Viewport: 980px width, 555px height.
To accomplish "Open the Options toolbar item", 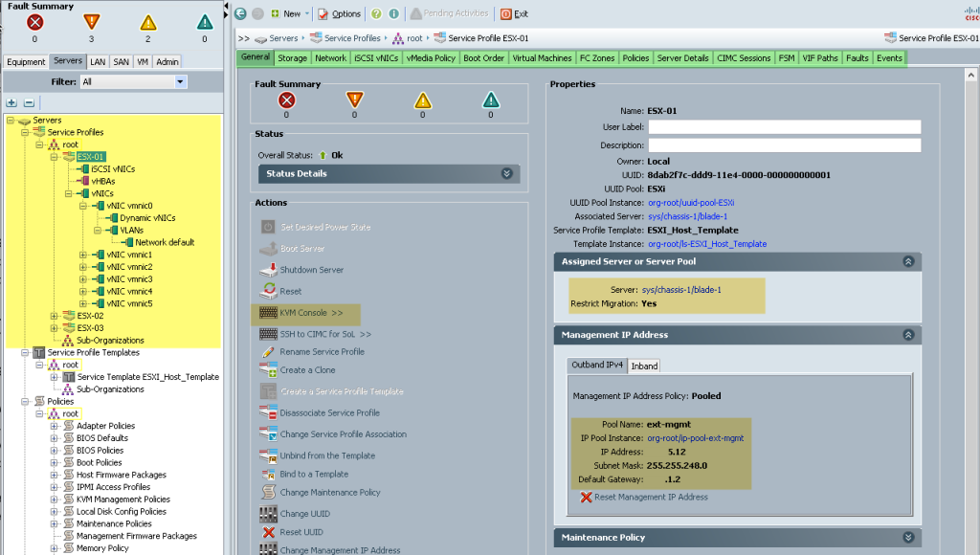I will (x=340, y=13).
